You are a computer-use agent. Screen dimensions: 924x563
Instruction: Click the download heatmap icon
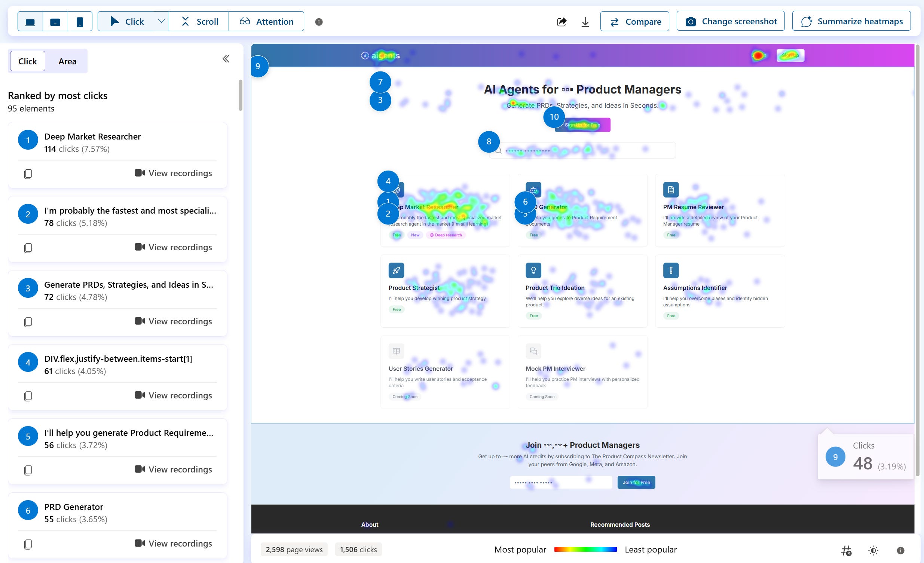click(585, 22)
